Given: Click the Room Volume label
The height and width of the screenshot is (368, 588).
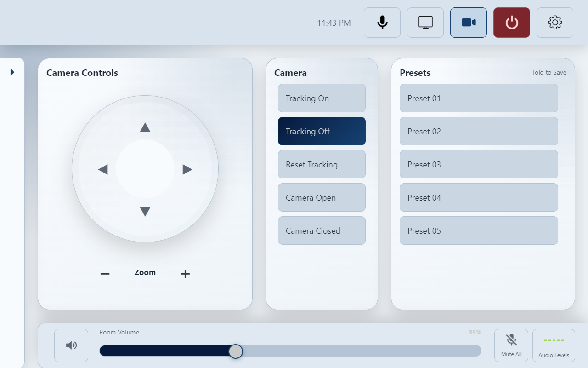Looking at the screenshot, I should pyautogui.click(x=119, y=332).
